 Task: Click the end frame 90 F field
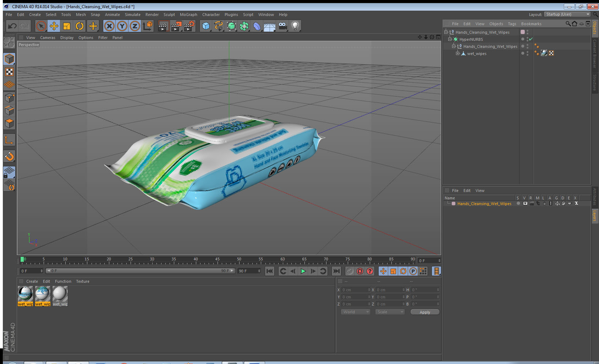[249, 271]
